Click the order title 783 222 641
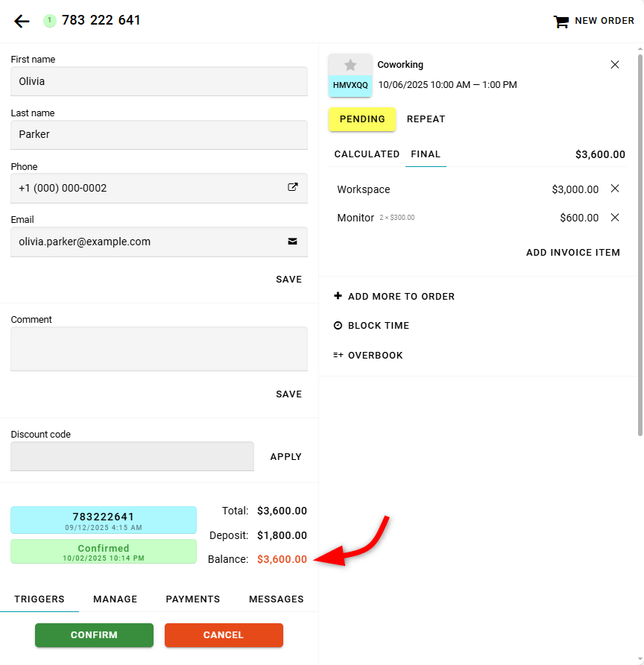The image size is (644, 665). pos(101,20)
